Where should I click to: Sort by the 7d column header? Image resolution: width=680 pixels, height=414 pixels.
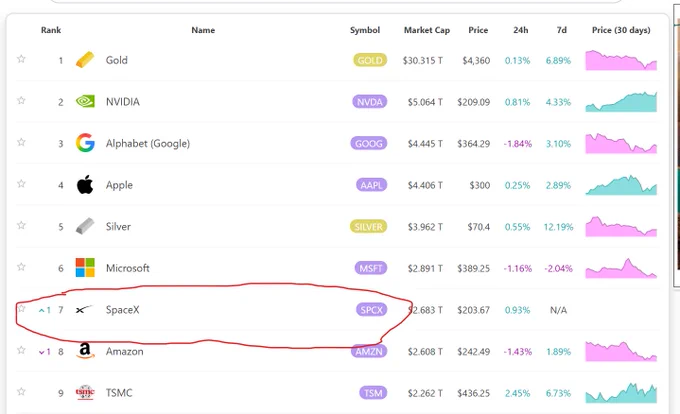pyautogui.click(x=562, y=30)
